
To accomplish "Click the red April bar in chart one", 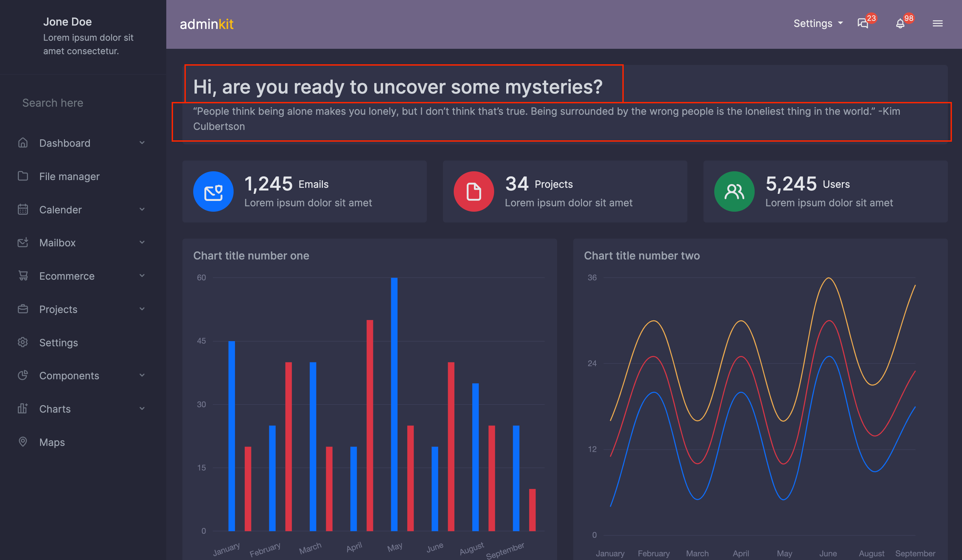I will pos(370,425).
